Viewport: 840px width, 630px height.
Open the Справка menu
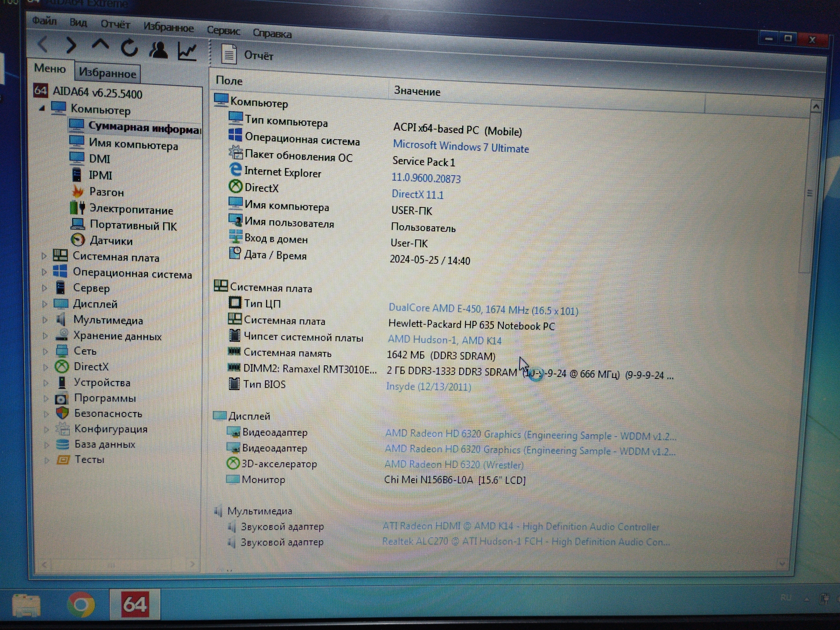272,33
